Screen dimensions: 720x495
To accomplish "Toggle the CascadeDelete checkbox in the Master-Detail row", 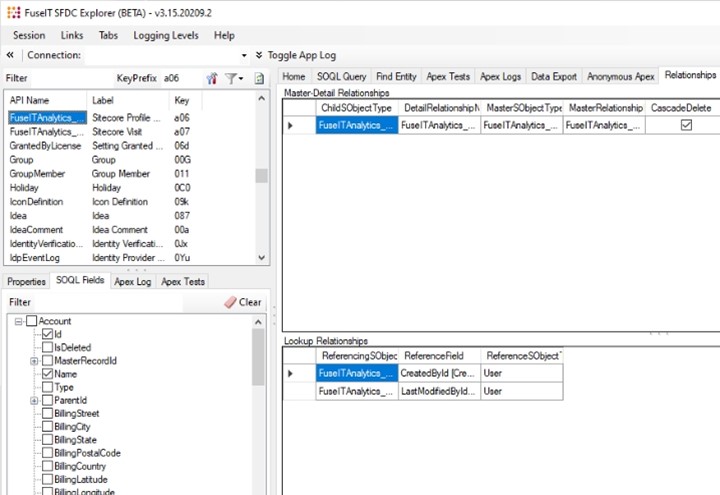I will (x=686, y=125).
